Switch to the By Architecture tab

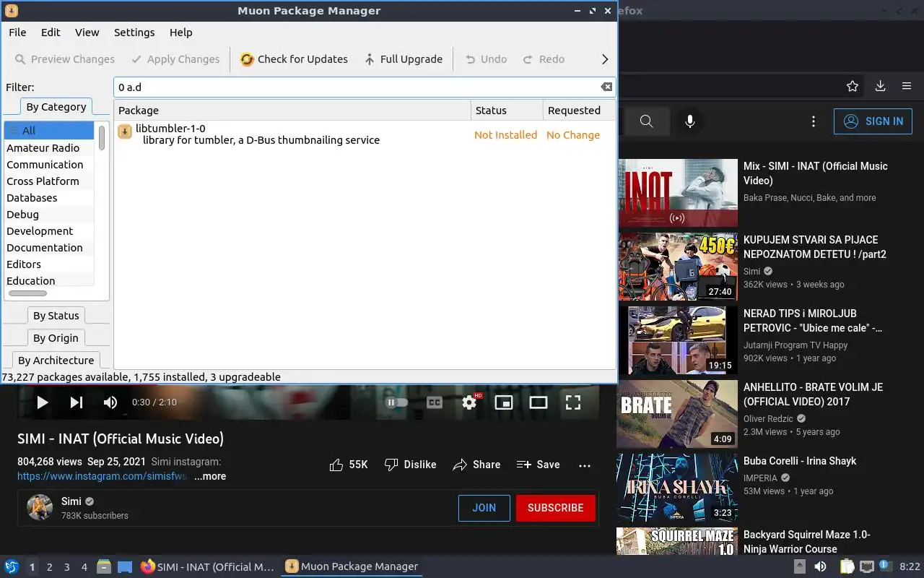point(56,361)
